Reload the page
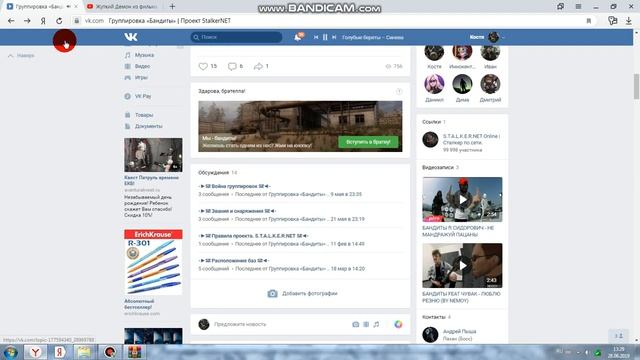The height and width of the screenshot is (360, 640). pyautogui.click(x=59, y=21)
